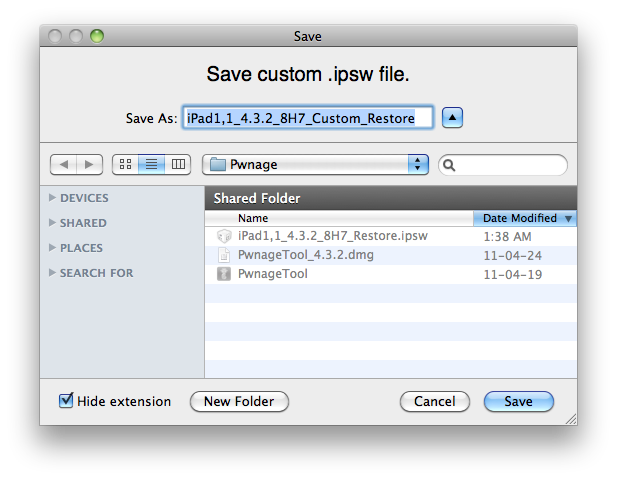Expand the DEVICES sidebar section
Screen dimensions: 617x480
point(53,198)
